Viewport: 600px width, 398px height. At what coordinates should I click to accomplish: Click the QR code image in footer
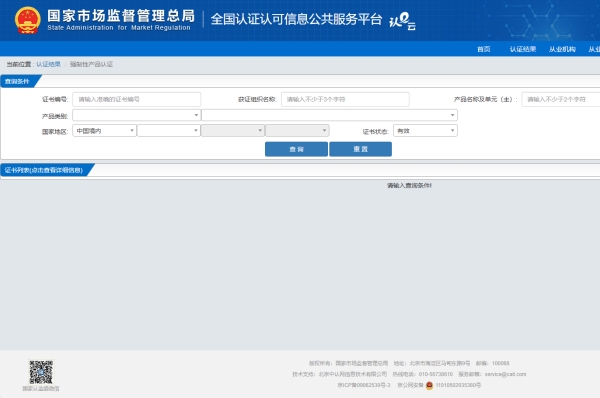point(41,372)
